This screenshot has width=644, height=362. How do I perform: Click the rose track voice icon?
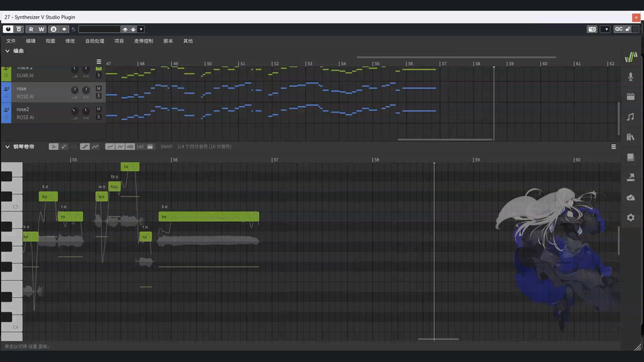coord(6,88)
